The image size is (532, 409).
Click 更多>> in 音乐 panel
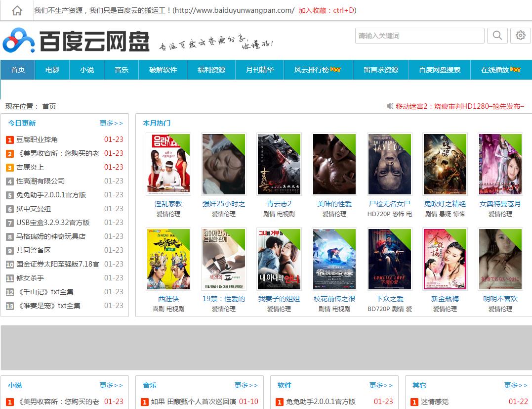246,385
